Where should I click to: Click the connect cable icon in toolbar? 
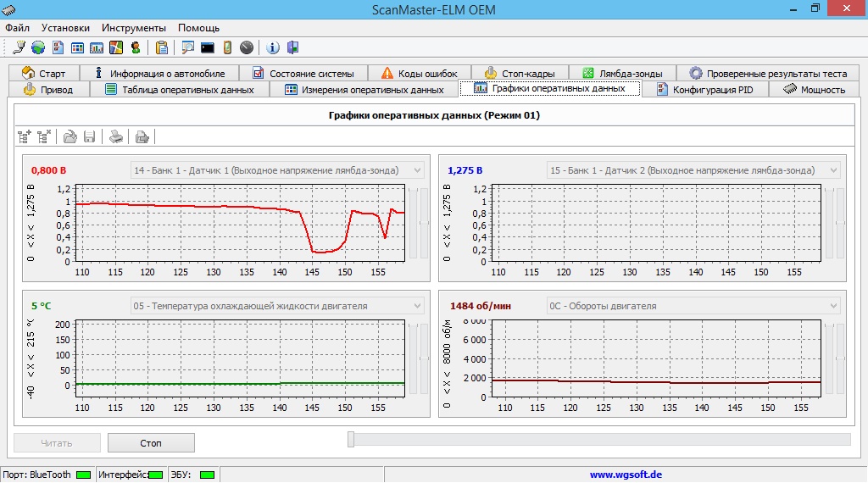tap(19, 47)
